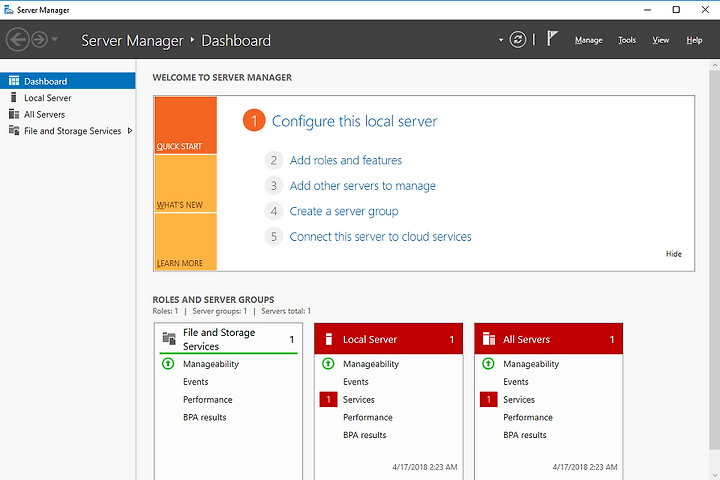Open Manageability in File and Storage Services tile
This screenshot has height=480, width=720.
[x=211, y=364]
